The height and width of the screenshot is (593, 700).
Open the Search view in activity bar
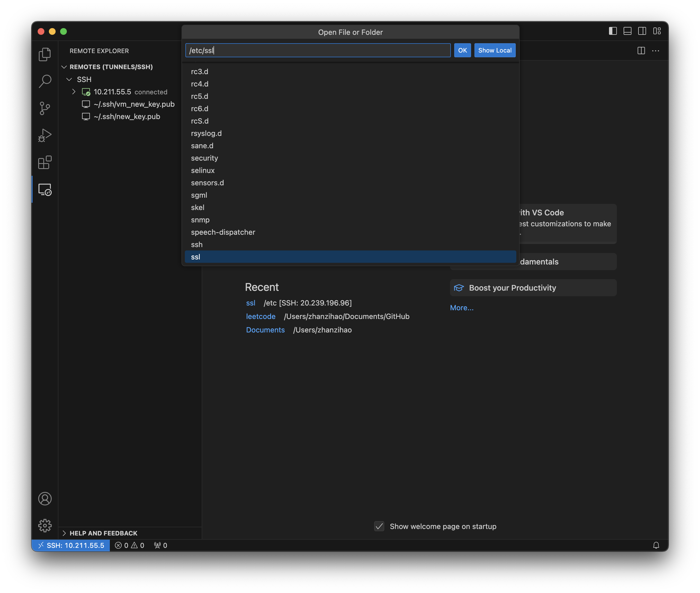[45, 81]
